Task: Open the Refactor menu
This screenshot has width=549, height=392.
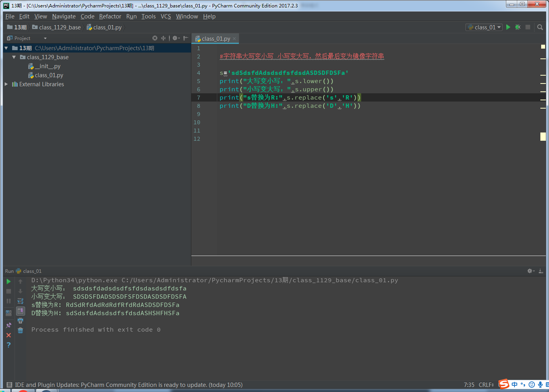Action: 110,16
